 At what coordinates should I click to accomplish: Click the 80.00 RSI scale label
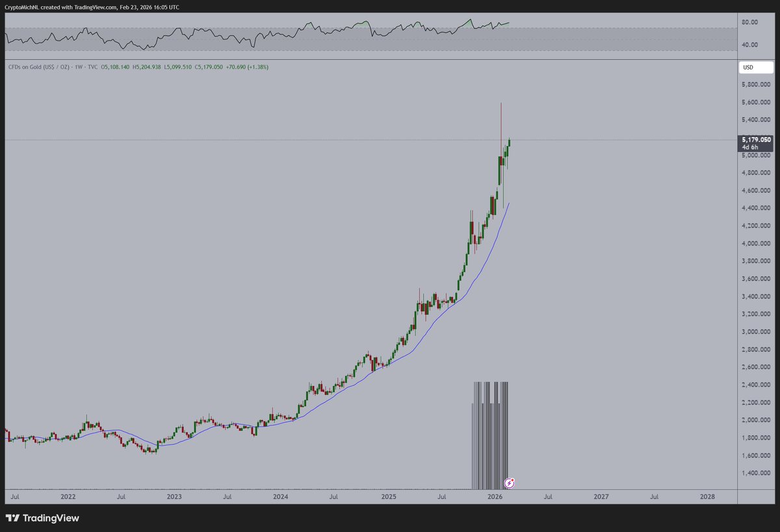(x=750, y=22)
